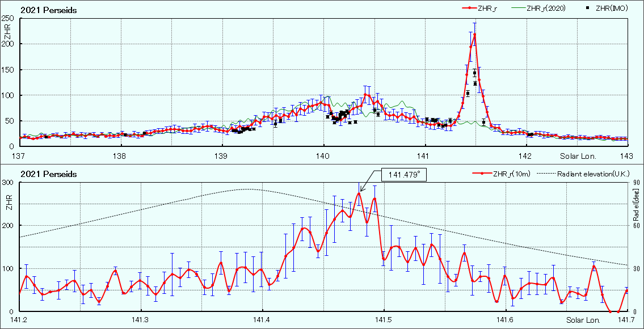
Task: Click the 90 tick label on right elevation axis
Action: 635,183
